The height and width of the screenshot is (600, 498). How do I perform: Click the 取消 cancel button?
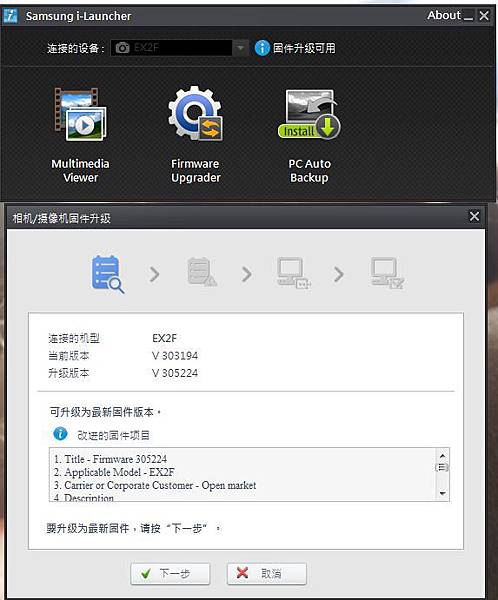[x=267, y=574]
